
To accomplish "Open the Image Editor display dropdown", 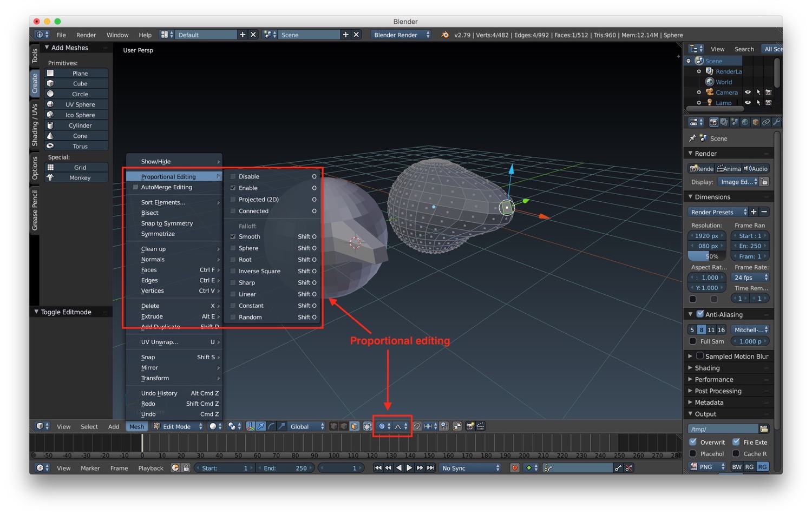I will tap(738, 182).
